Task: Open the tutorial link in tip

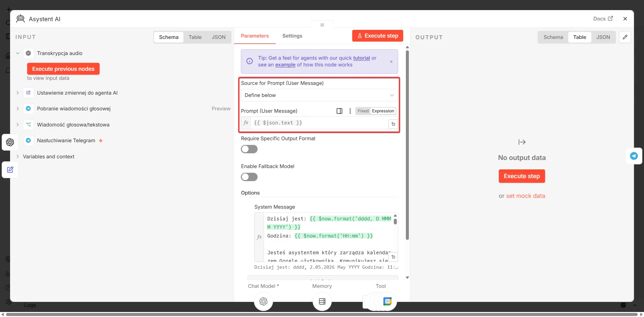Action: (362, 58)
